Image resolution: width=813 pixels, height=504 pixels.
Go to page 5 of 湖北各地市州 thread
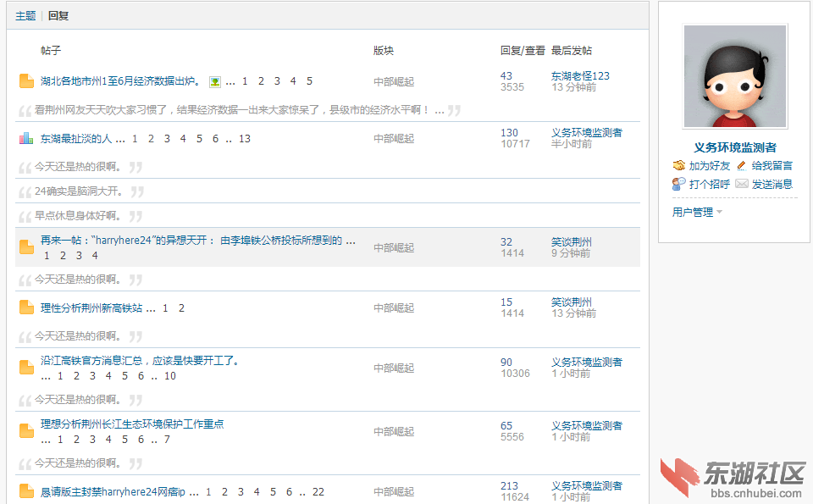[x=309, y=80]
